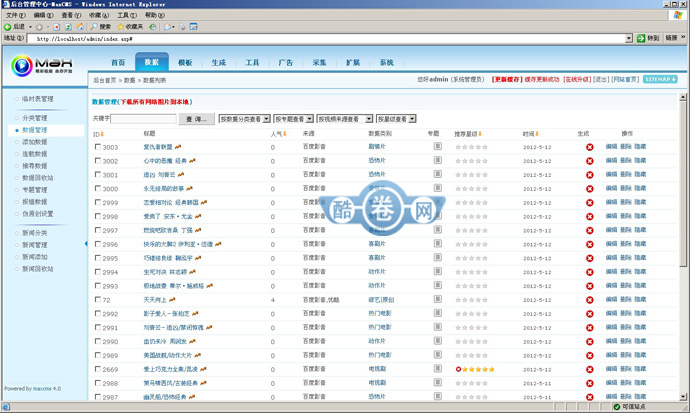Viewport: 690px width, 413px height.
Task: Click the 时间 column sort arrow
Action: point(538,134)
